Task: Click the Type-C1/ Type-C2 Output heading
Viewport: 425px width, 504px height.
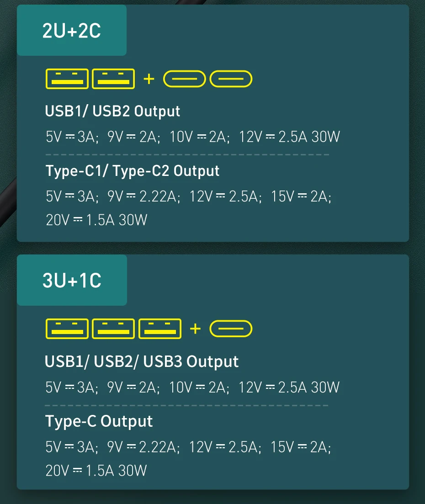Action: pyautogui.click(x=133, y=171)
